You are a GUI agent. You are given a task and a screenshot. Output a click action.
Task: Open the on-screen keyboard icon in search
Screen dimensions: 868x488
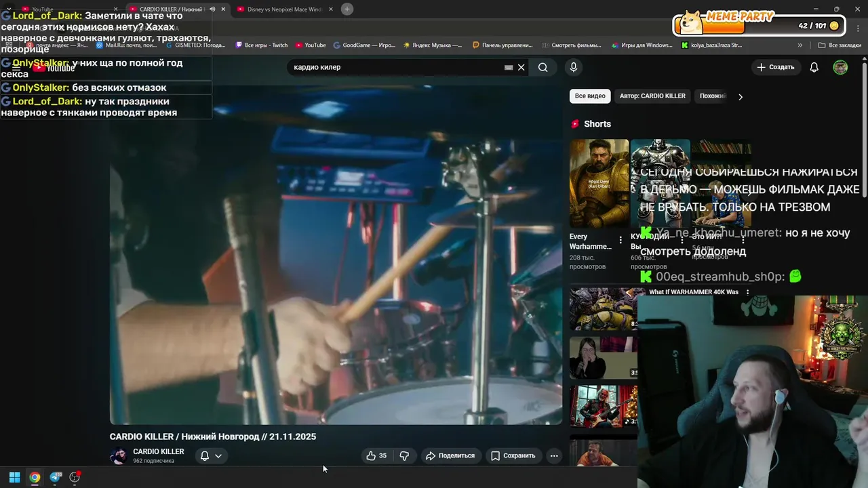pyautogui.click(x=509, y=67)
